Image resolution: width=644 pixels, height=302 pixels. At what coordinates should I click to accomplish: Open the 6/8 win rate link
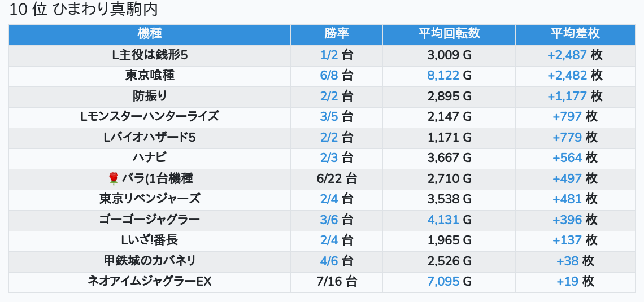(x=329, y=76)
